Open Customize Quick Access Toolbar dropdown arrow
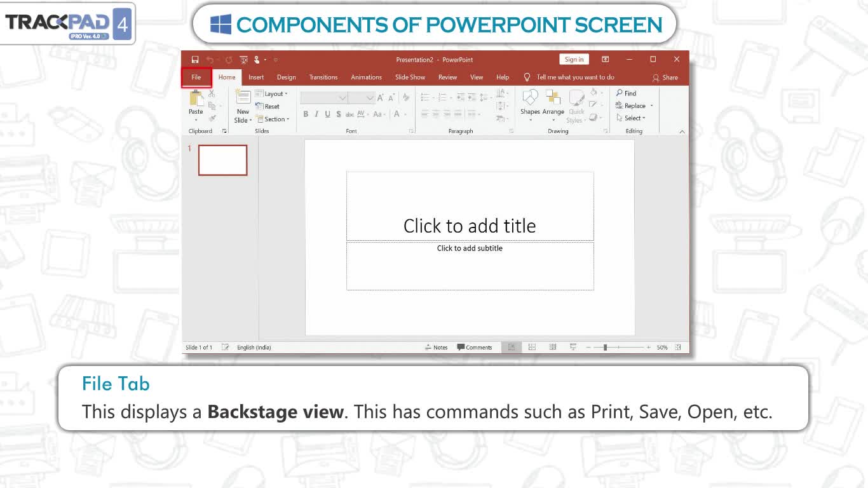This screenshot has height=488, width=868. [x=276, y=60]
